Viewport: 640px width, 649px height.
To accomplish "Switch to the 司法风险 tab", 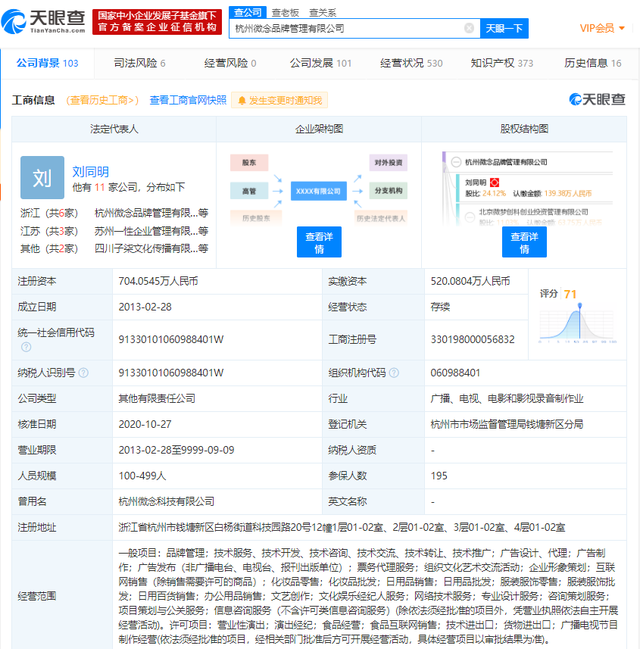I will 140,63.
